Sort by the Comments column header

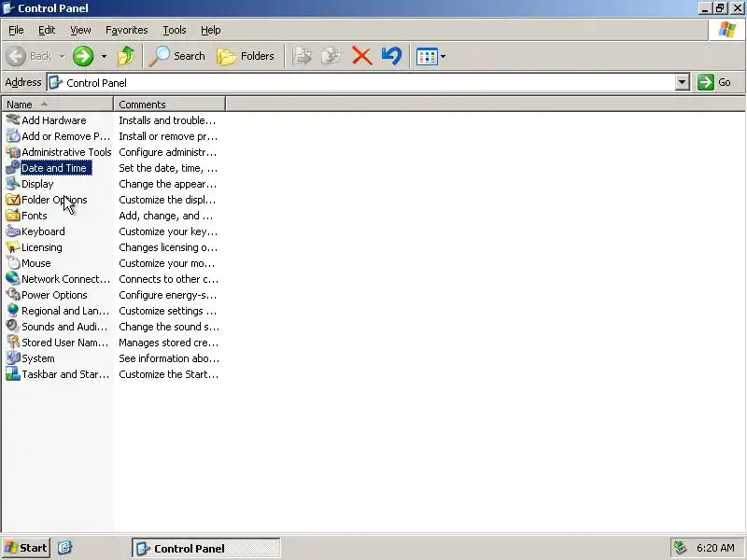[x=170, y=105]
